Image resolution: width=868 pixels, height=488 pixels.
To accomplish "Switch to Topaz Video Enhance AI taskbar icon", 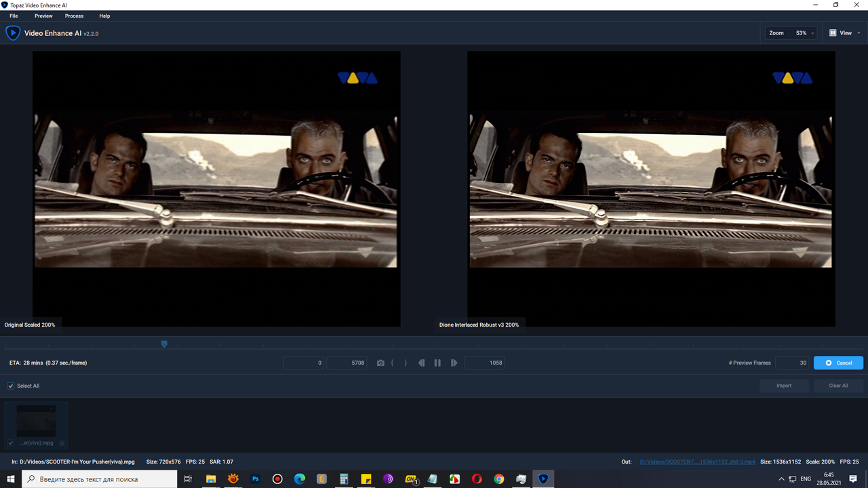I will coord(543,479).
